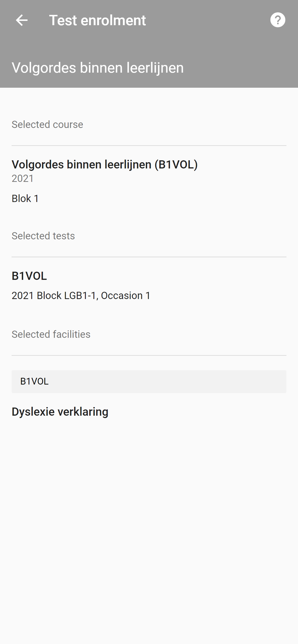Click the 2021 course year text
This screenshot has height=644, width=298.
[23, 178]
